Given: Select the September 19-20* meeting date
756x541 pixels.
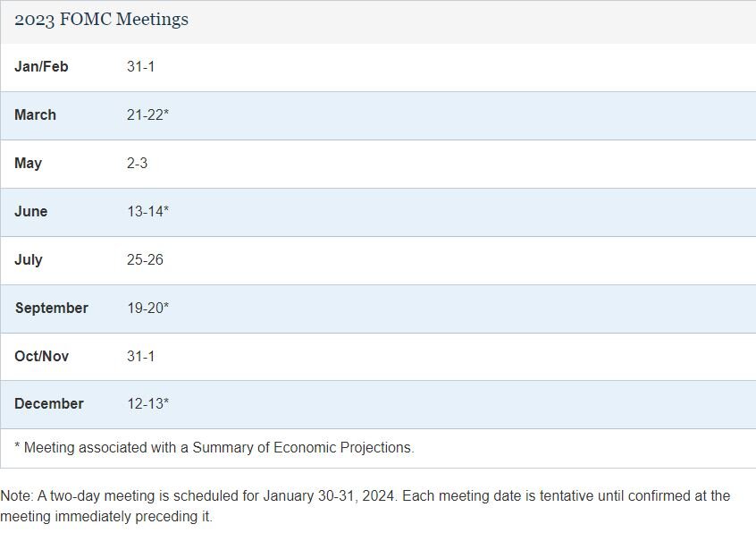Looking at the screenshot, I should [x=147, y=309].
